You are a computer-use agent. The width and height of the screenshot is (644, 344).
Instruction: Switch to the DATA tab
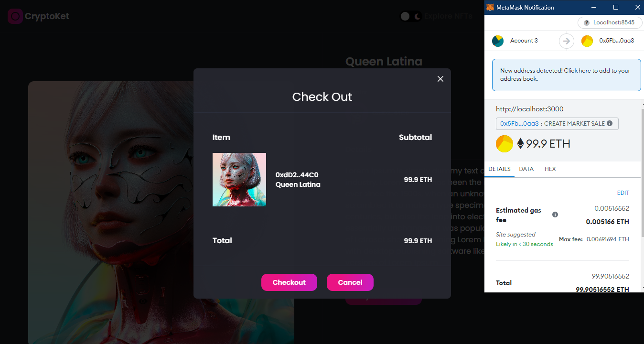pos(526,169)
